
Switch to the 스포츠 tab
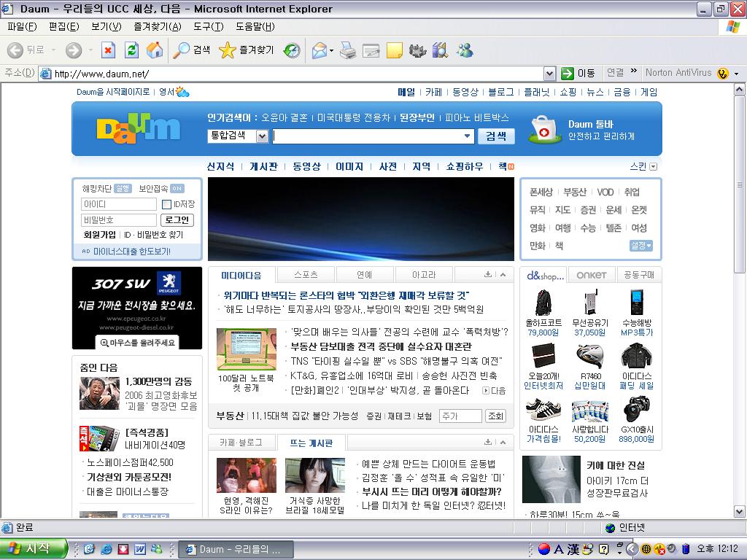pos(306,275)
